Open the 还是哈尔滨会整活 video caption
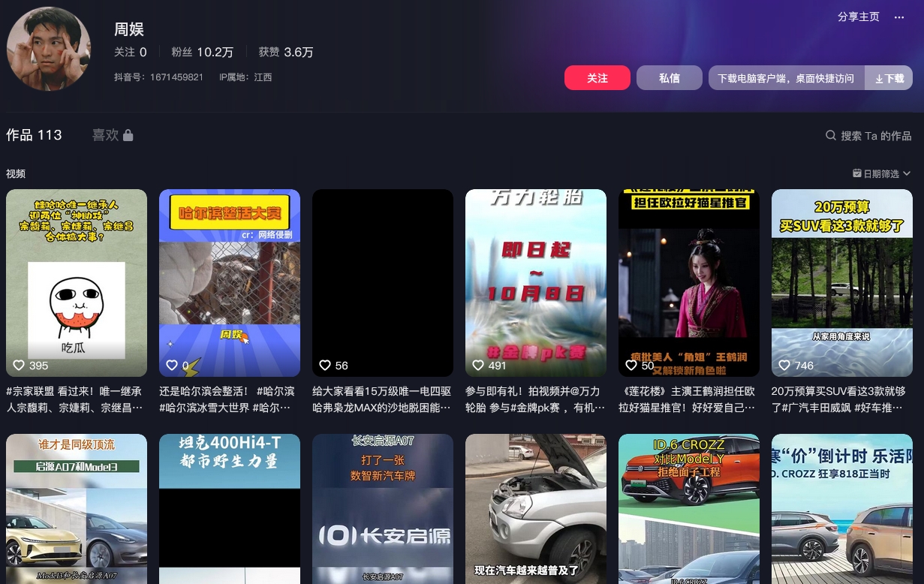The height and width of the screenshot is (584, 924). click(230, 399)
